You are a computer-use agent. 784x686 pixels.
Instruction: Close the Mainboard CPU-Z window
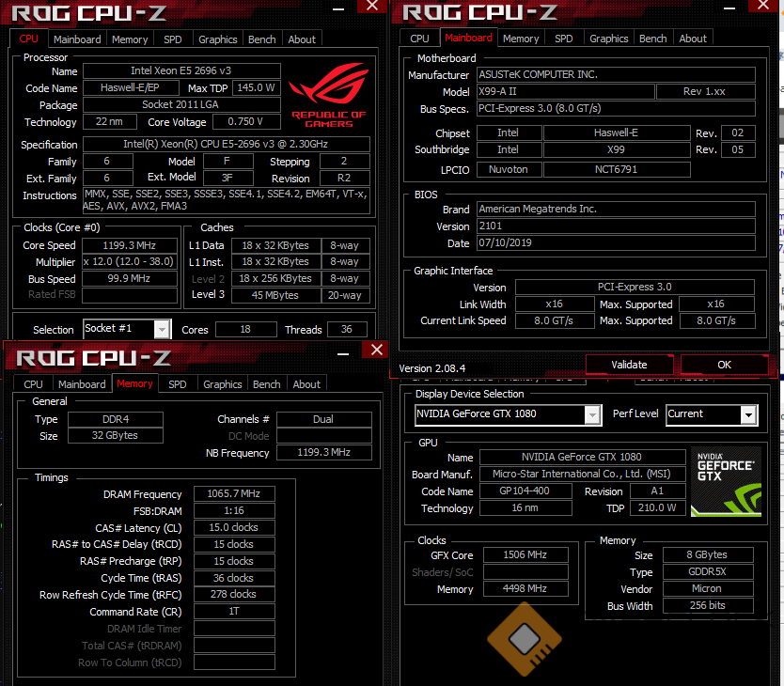coord(763,6)
